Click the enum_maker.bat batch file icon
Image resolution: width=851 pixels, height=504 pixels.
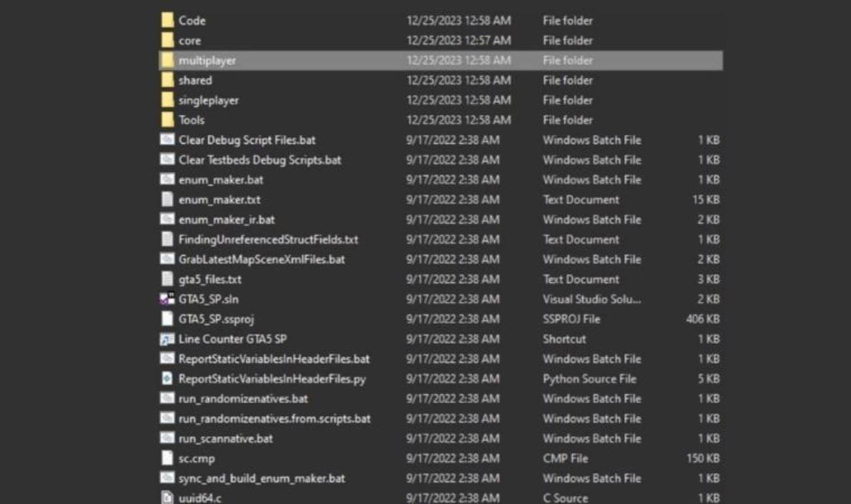(x=168, y=180)
